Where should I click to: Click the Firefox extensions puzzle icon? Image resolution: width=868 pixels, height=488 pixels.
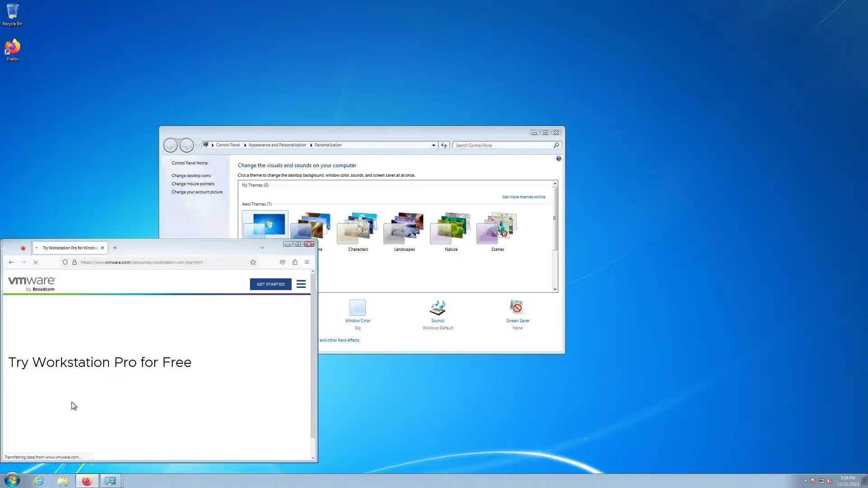pos(295,262)
